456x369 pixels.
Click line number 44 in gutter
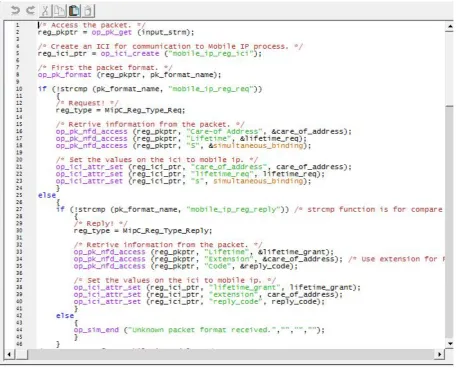tap(19, 330)
